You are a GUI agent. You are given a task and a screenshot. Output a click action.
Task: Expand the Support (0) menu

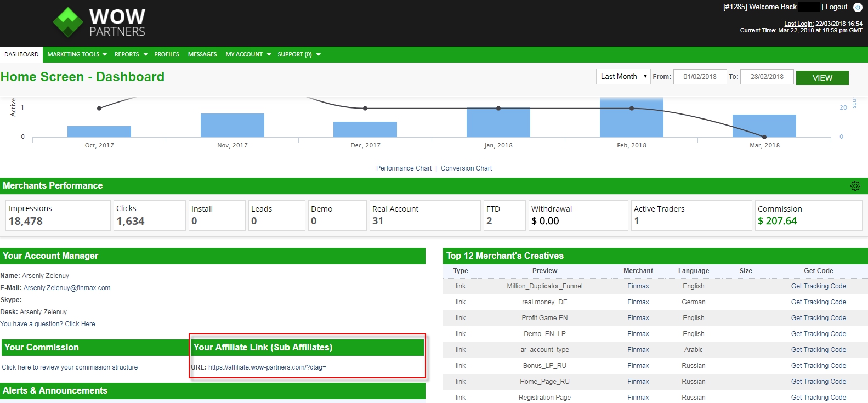click(299, 54)
